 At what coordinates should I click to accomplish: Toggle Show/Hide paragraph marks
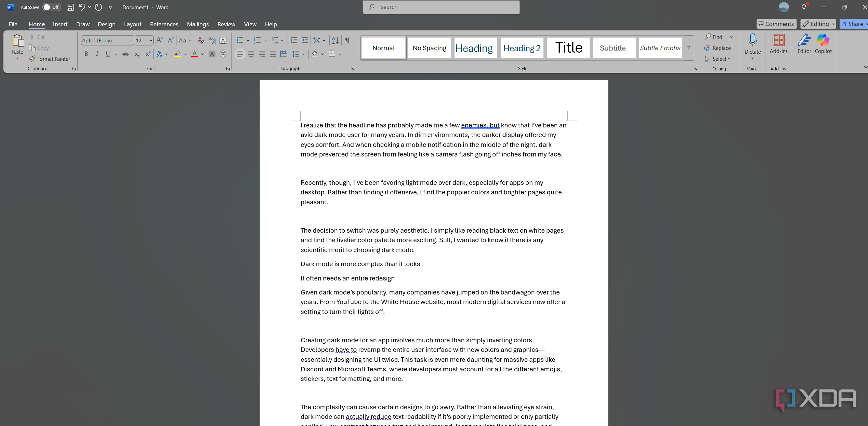click(347, 40)
